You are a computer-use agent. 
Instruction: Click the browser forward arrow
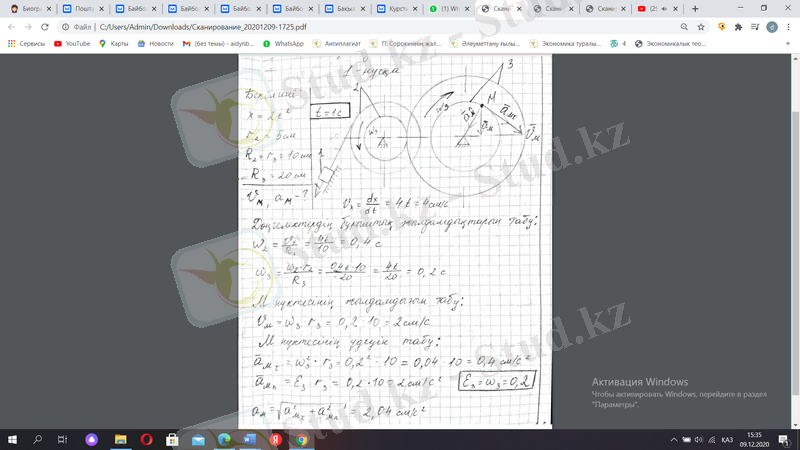pyautogui.click(x=28, y=27)
